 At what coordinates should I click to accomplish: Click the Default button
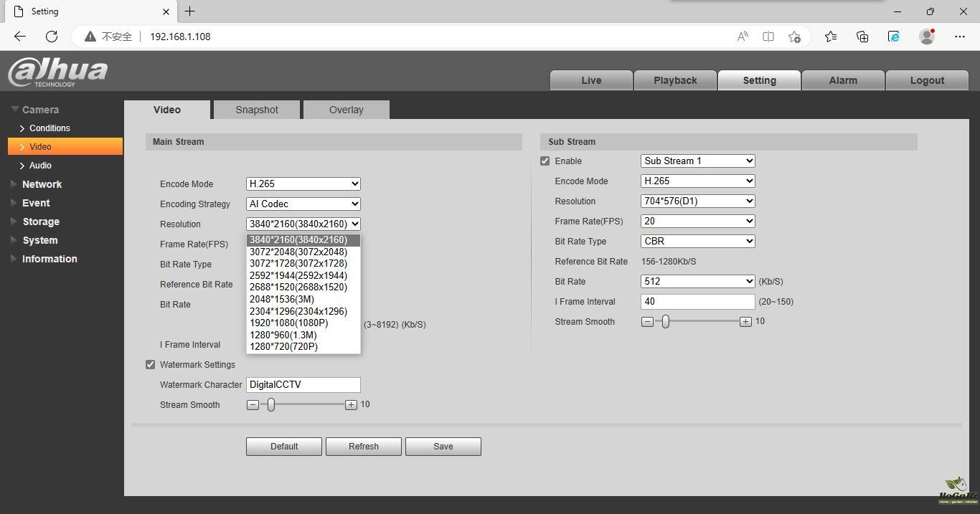coord(284,447)
